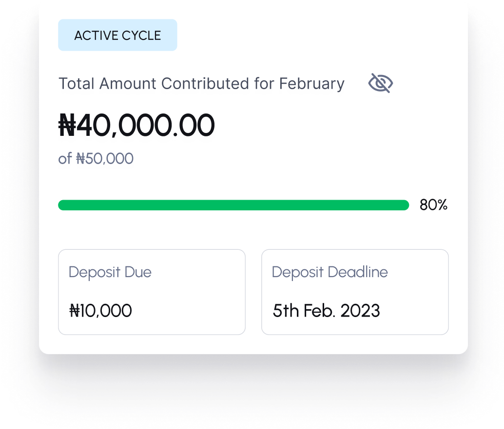The image size is (504, 429).
Task: Select the 5th Feb. 2023 deadline date
Action: [x=326, y=311]
